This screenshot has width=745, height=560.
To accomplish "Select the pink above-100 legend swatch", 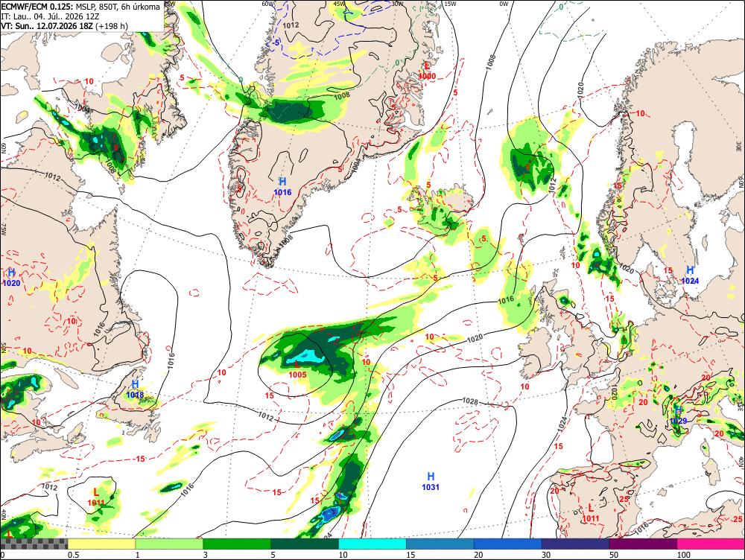I will point(711,544).
